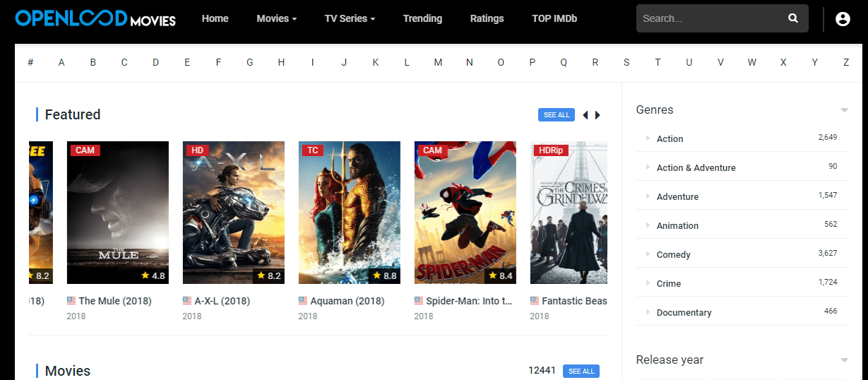Open A-X-L (2018) title link
This screenshot has height=380, width=868.
pyautogui.click(x=222, y=301)
